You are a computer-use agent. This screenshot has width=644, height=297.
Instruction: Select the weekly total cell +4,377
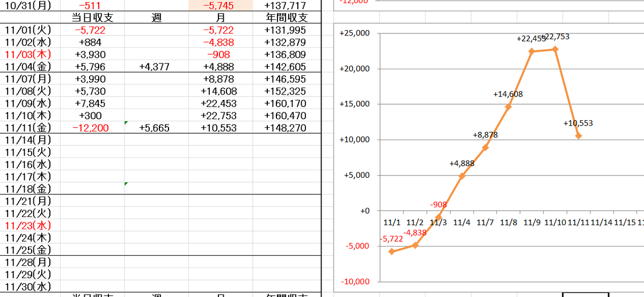click(x=156, y=67)
